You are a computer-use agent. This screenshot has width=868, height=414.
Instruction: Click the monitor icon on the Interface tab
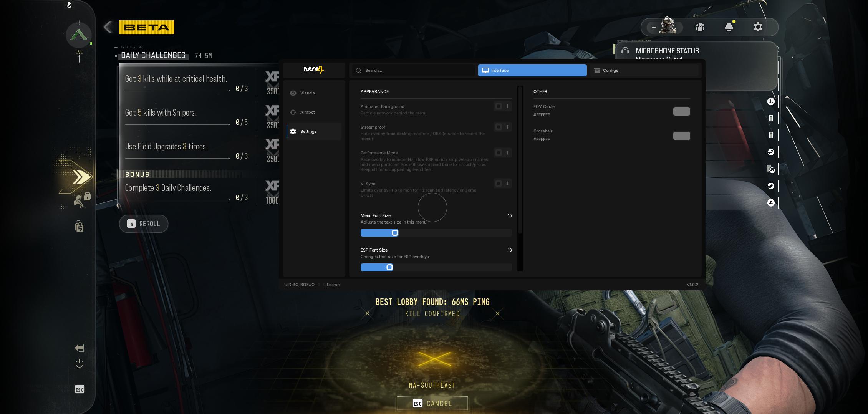485,70
